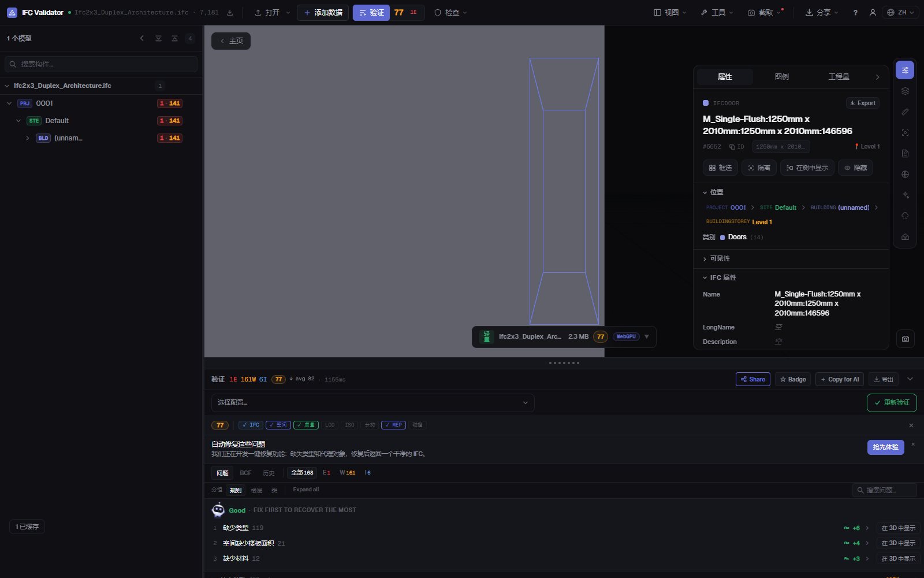Click the globe icon in right toolbar

[x=905, y=175]
